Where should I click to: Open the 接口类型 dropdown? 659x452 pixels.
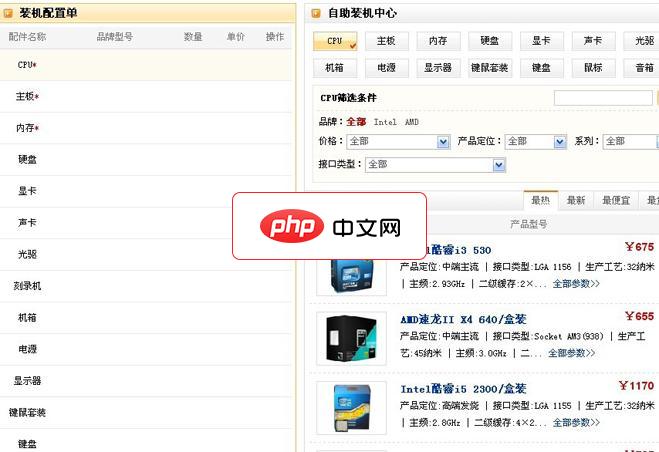(435, 165)
